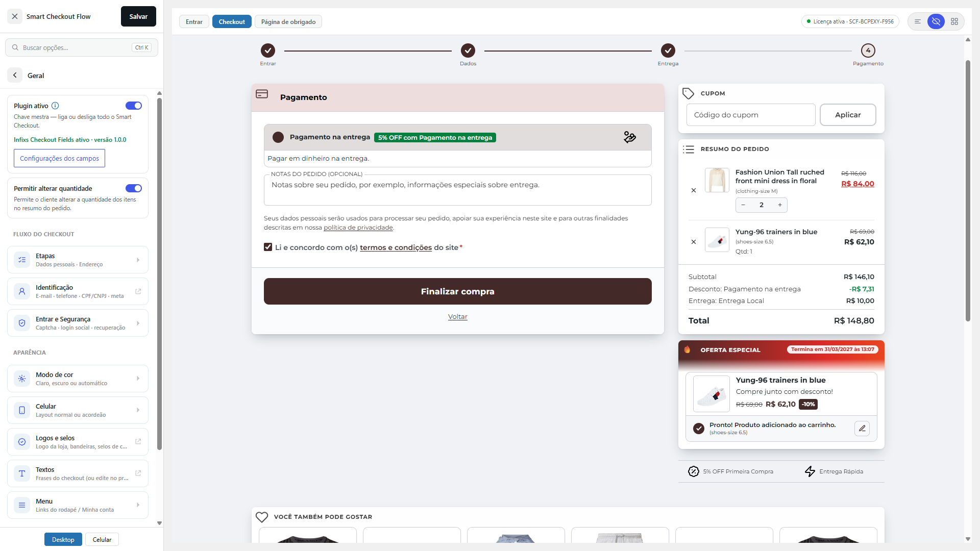Expand Entrar e Segurança settings
The image size is (980, 551).
(78, 323)
